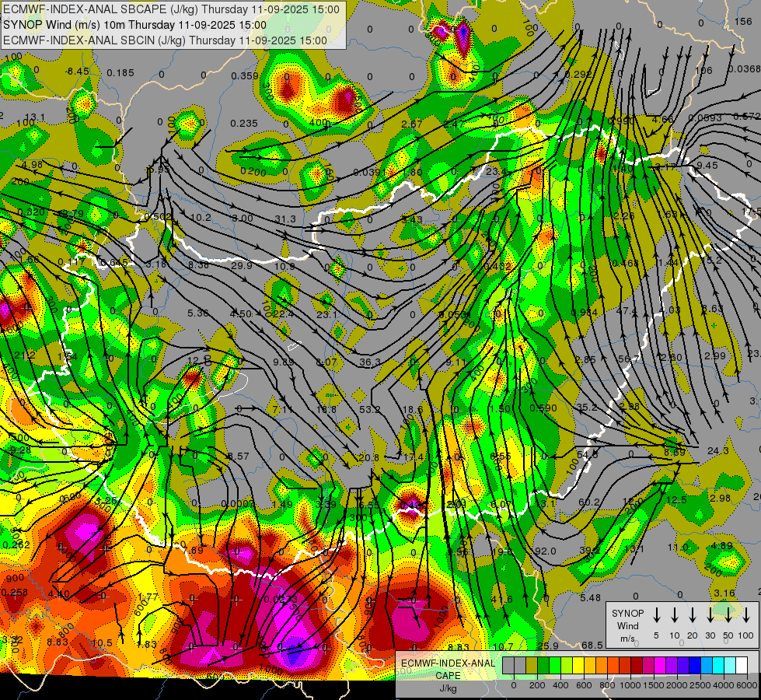Click the station value 8.45 on map
The height and width of the screenshot is (700, 761).
pos(79,72)
